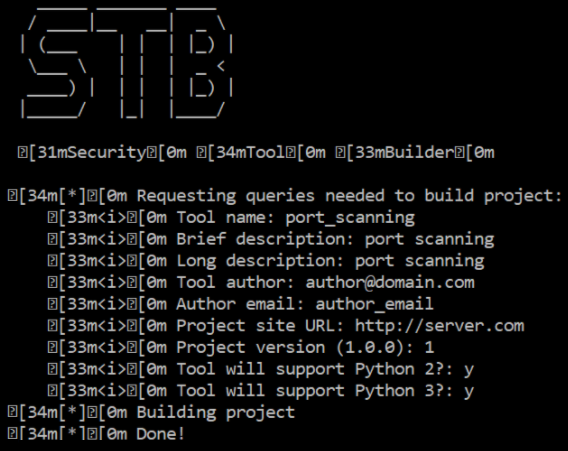
Task: Click the Brief description value port scanning
Action: [x=429, y=240]
